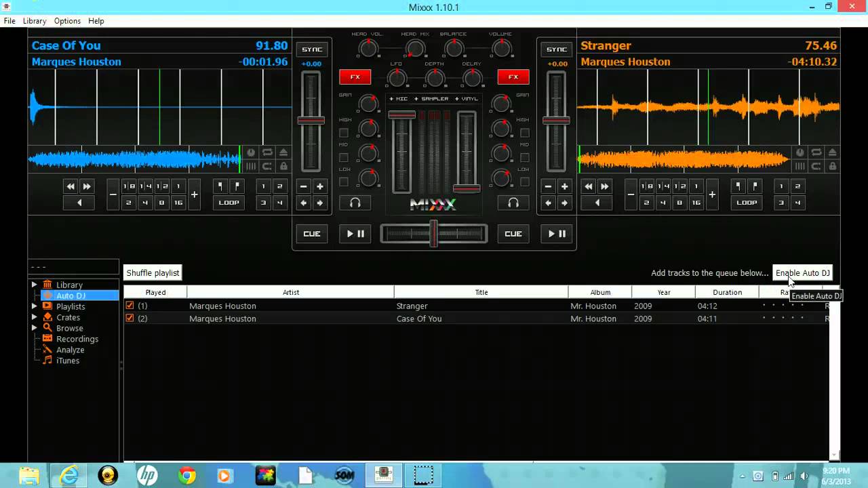This screenshot has width=868, height=488.
Task: Open the Help menu
Action: (96, 21)
